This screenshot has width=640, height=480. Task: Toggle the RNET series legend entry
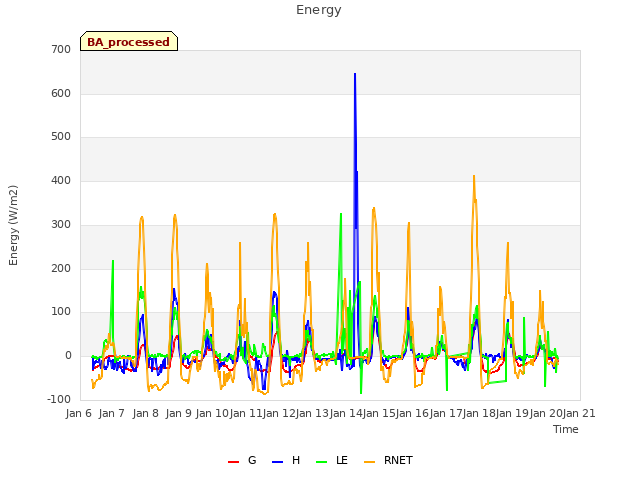pyautogui.click(x=388, y=460)
